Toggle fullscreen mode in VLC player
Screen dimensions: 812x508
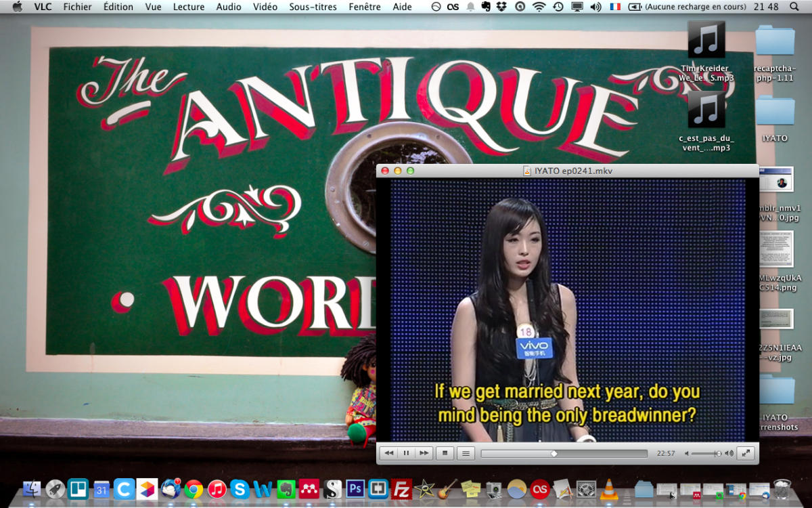(745, 453)
